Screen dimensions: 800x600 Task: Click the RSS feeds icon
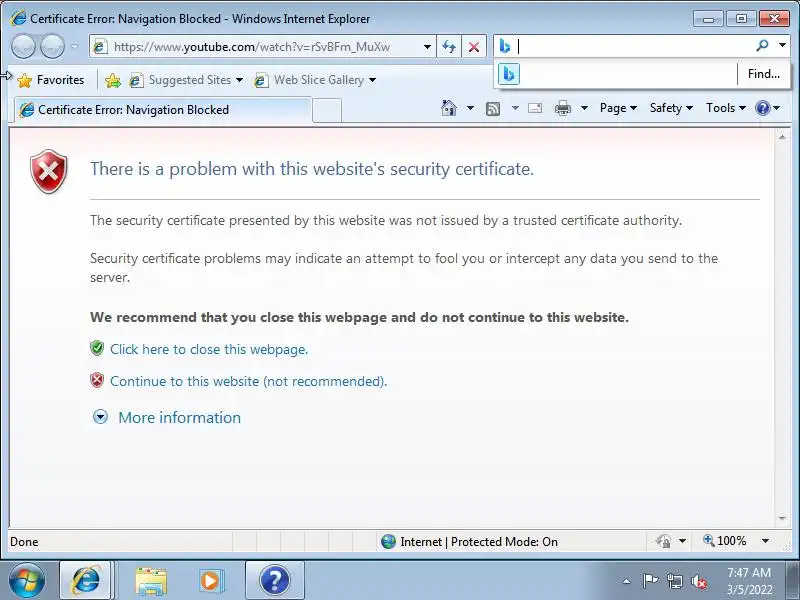(493, 108)
